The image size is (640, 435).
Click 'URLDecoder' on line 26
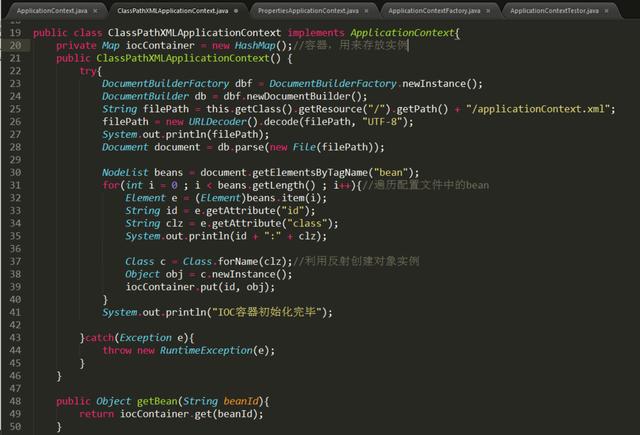218,122
